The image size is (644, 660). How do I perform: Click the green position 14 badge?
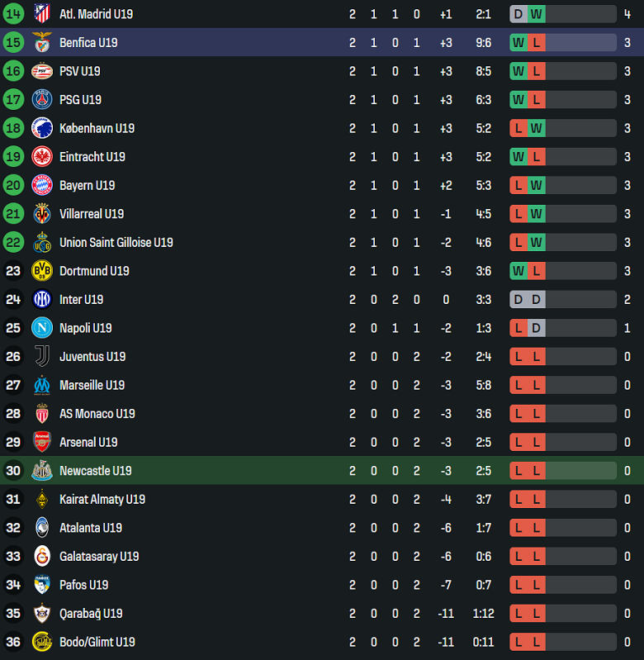coord(13,14)
